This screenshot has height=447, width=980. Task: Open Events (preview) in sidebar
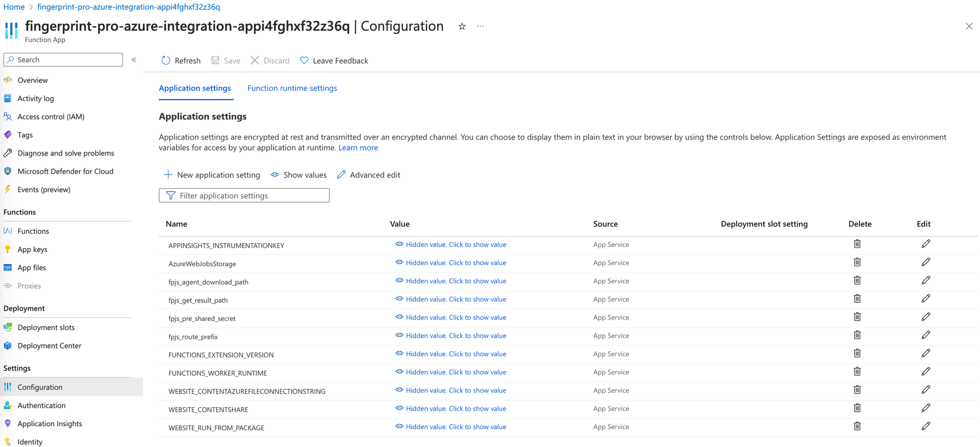[44, 190]
